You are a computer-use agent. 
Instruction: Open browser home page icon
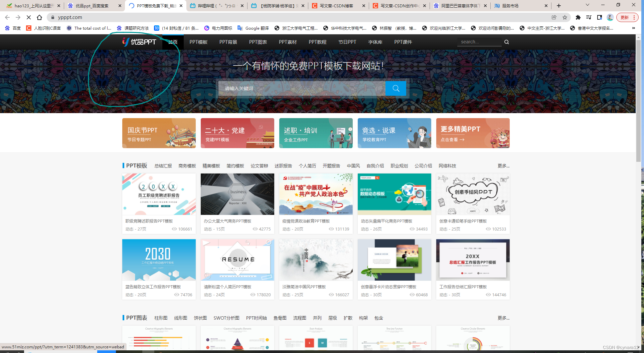[39, 17]
